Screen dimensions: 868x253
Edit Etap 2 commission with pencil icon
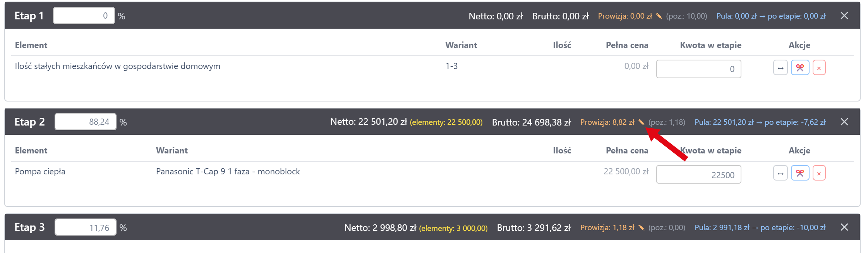(641, 122)
